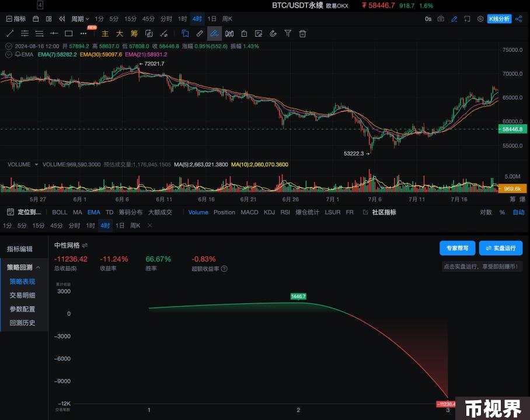The height and width of the screenshot is (420, 530).
Task: Click the share icon top right
Action: (518, 19)
